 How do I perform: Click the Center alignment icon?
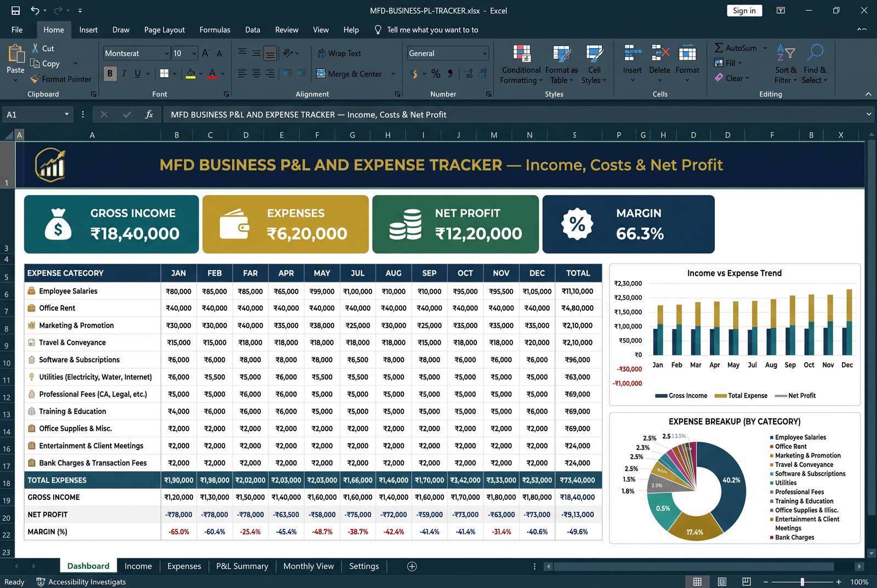click(256, 73)
